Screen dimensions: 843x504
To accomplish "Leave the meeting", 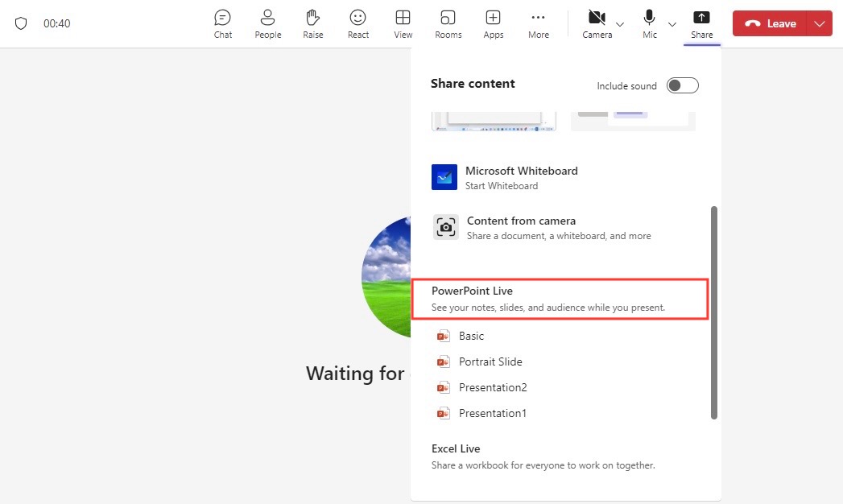I will pos(770,23).
